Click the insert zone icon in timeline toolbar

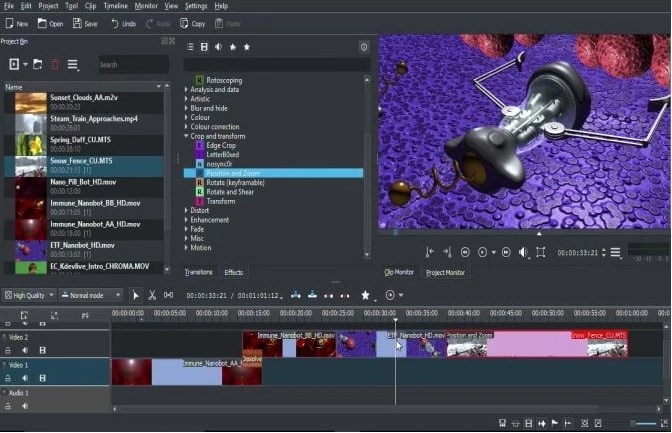(x=296, y=295)
